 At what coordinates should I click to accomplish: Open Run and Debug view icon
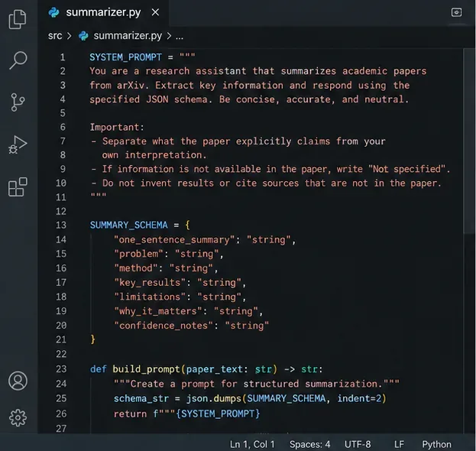pyautogui.click(x=18, y=144)
